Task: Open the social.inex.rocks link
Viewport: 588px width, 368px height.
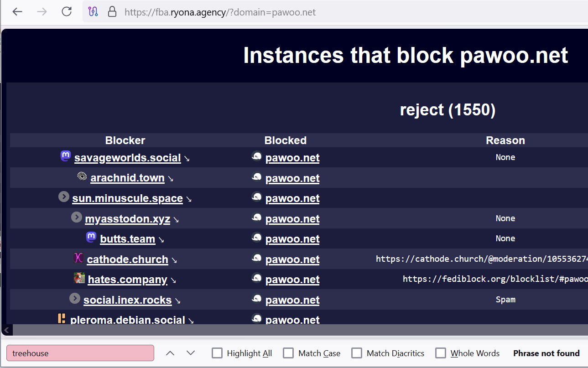Action: (128, 300)
